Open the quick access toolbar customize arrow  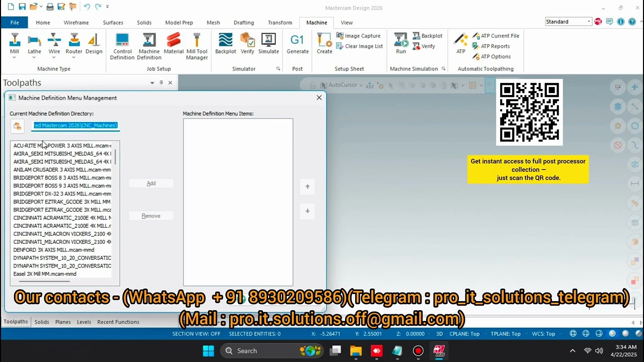pyautogui.click(x=108, y=7)
